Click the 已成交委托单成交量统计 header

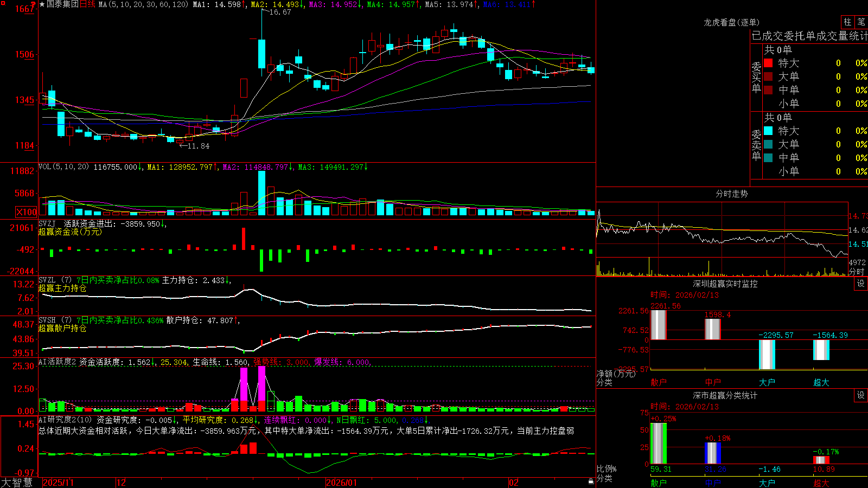click(x=809, y=36)
